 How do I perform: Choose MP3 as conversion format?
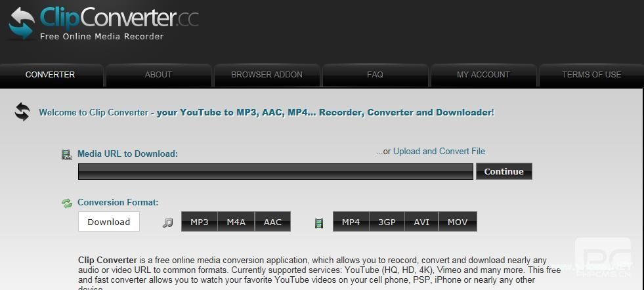(x=200, y=222)
